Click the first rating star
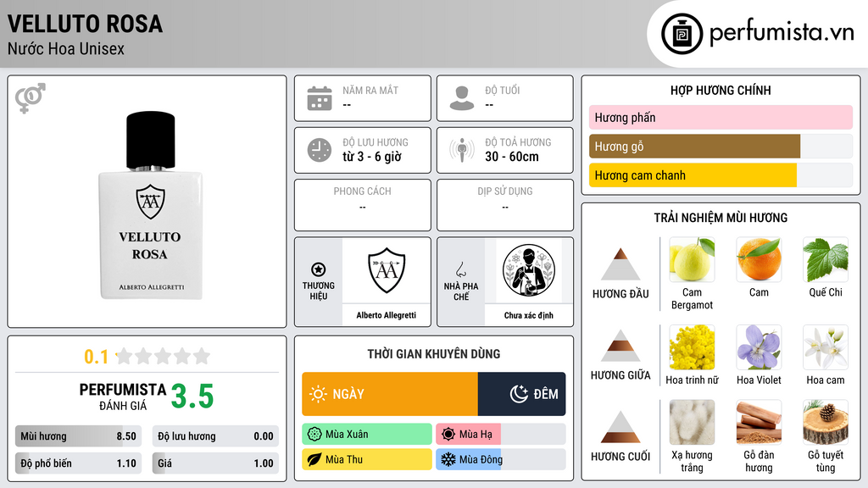 tap(125, 356)
